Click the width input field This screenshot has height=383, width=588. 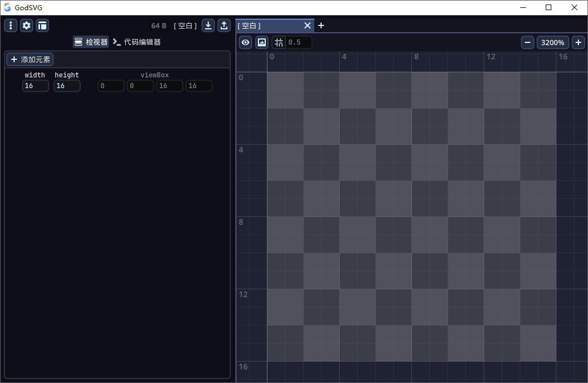click(x=35, y=86)
